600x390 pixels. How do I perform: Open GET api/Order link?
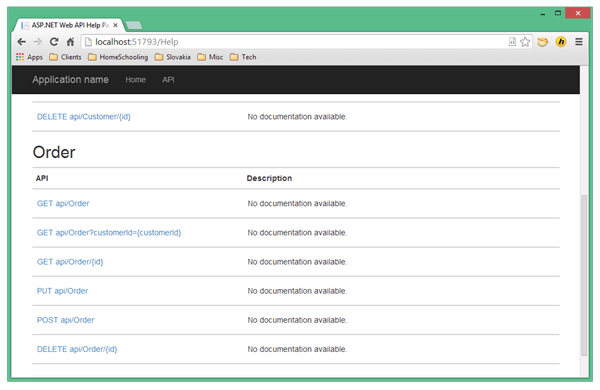point(63,204)
